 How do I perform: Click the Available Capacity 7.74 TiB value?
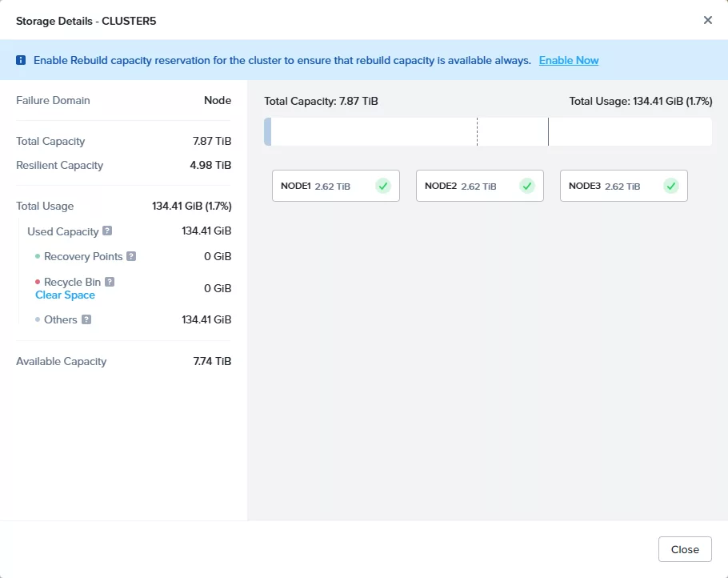click(x=212, y=361)
